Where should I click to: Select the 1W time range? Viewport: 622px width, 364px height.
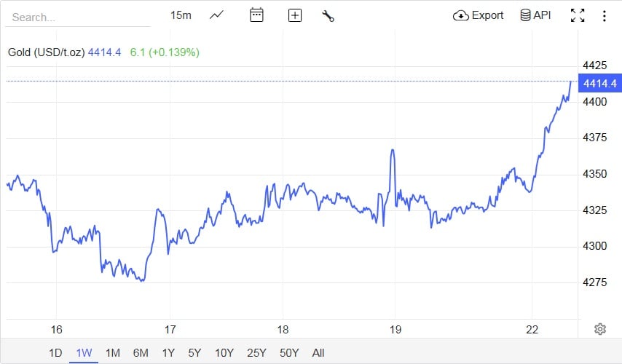pyautogui.click(x=84, y=353)
